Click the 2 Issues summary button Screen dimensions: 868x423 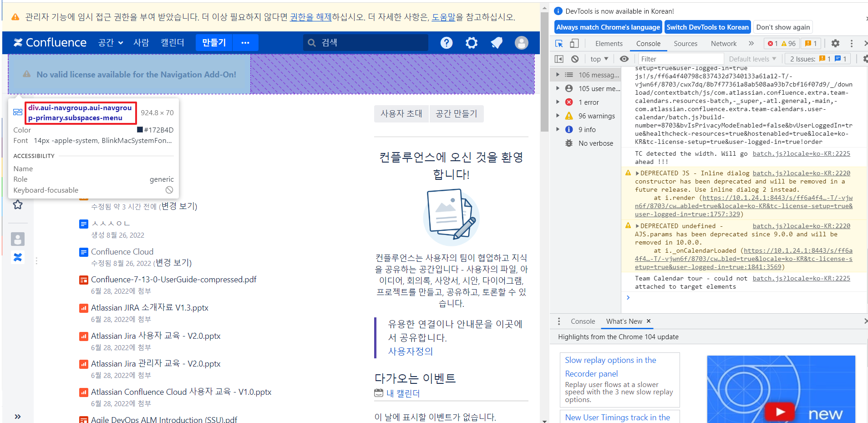[818, 59]
